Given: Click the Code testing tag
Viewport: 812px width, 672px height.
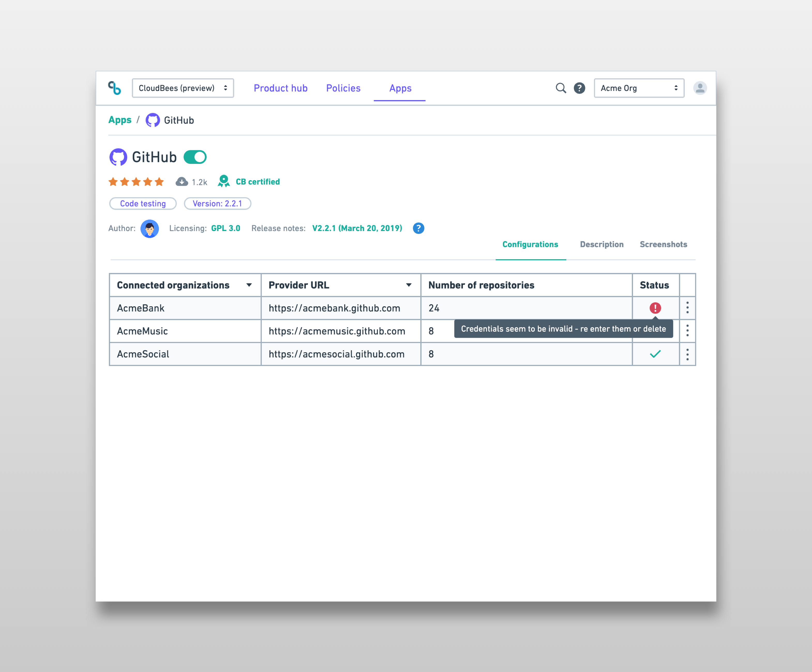Looking at the screenshot, I should point(143,204).
